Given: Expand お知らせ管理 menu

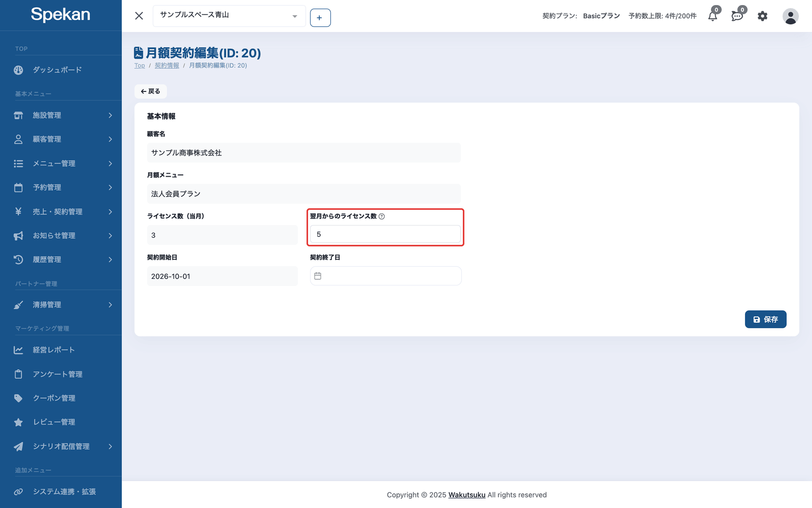Looking at the screenshot, I should (61, 236).
